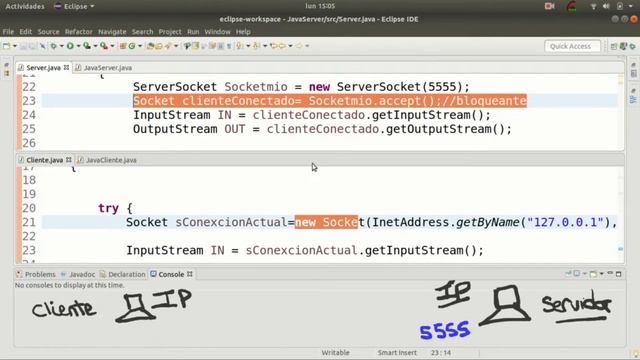This screenshot has width=640, height=360.
Task: Click the Coverage run icon
Action: click(x=87, y=46)
